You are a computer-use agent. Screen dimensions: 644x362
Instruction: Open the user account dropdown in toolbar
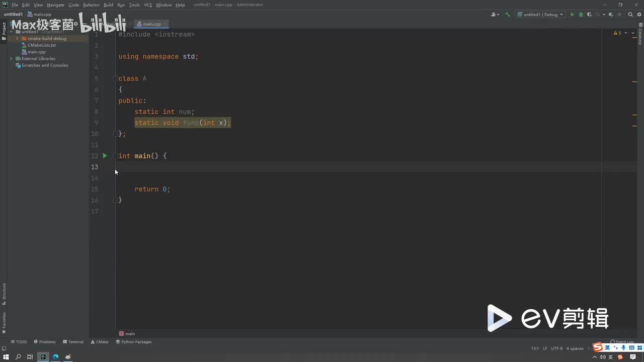pyautogui.click(x=496, y=15)
